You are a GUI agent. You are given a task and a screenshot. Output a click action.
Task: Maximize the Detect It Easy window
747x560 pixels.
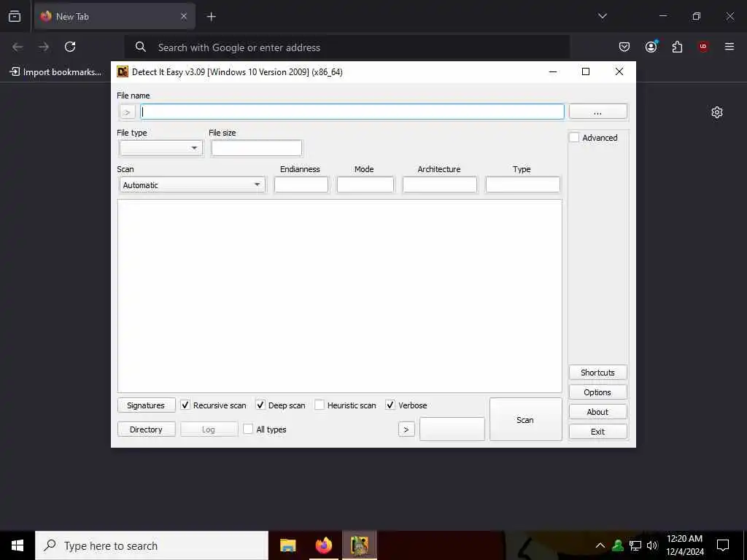586,72
